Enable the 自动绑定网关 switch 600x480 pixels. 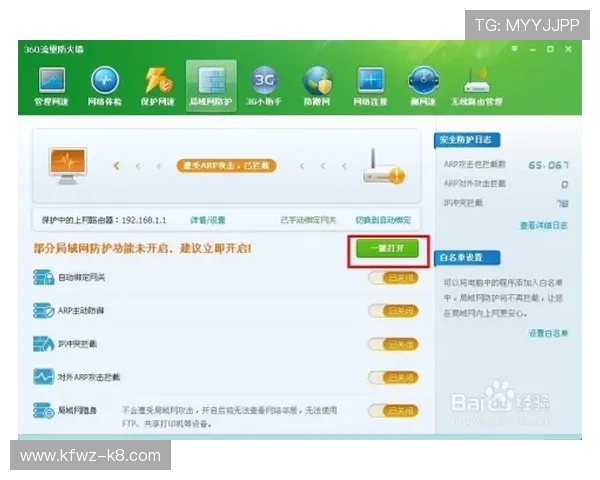(x=393, y=278)
